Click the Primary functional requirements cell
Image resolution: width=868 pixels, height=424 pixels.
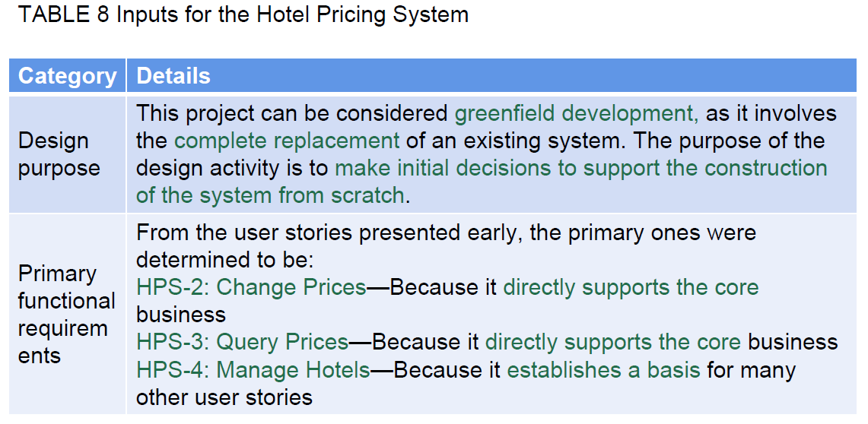pyautogui.click(x=66, y=315)
